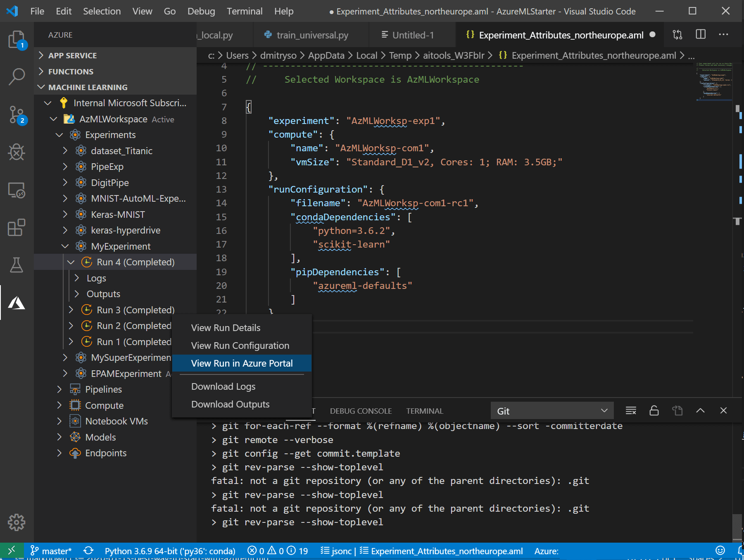Open the Debug view with the bug icon

(x=17, y=152)
